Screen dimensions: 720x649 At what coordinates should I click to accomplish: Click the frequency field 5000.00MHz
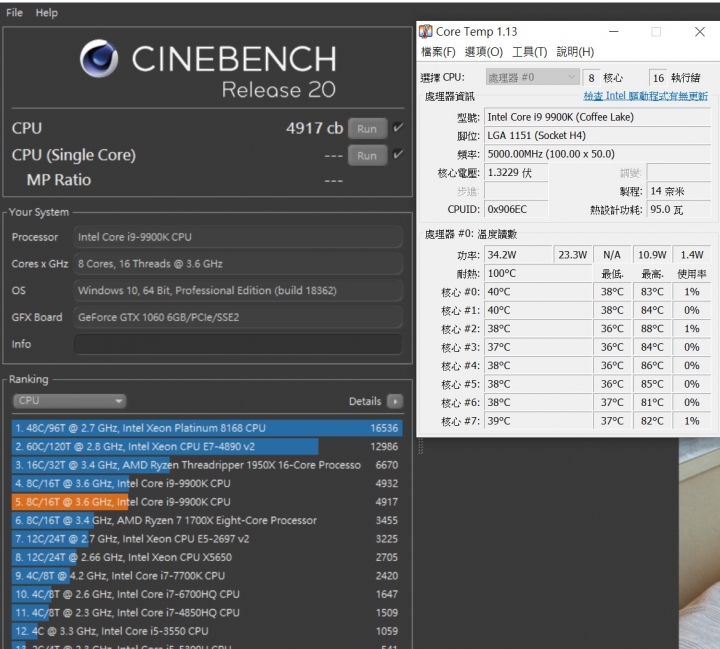(597, 154)
